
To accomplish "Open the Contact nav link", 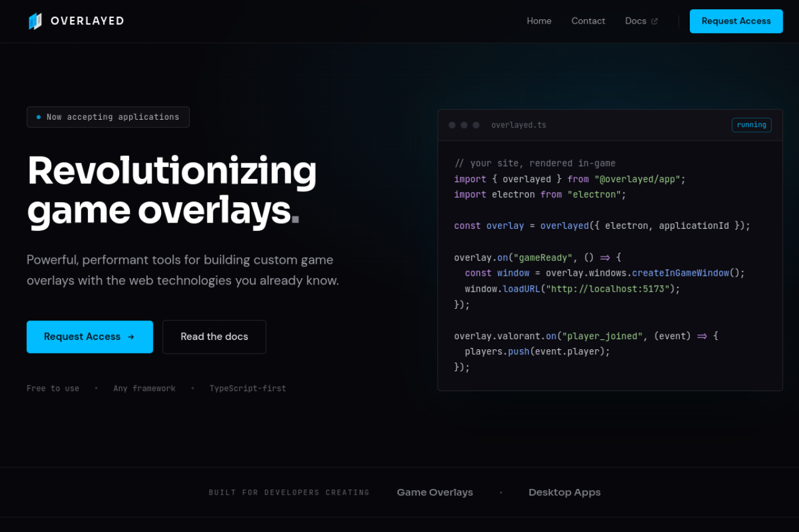I will click(x=588, y=21).
